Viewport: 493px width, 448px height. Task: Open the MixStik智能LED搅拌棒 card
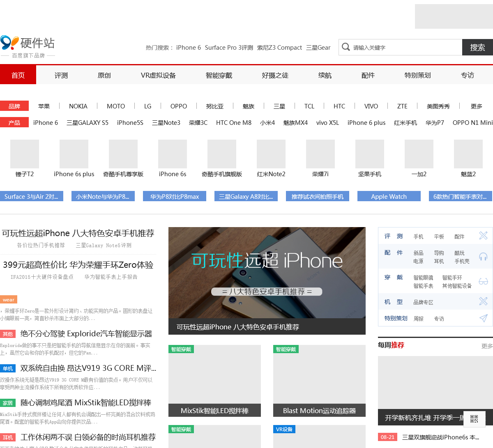coord(214,381)
